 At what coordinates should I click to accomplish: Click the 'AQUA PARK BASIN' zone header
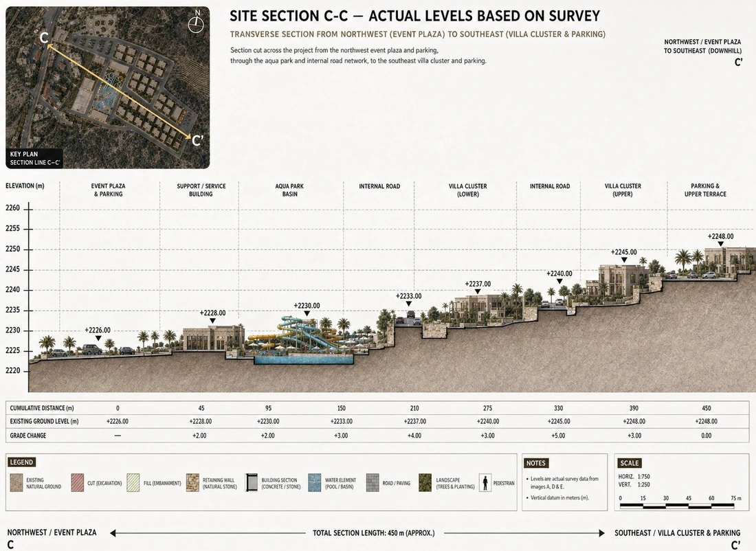(289, 190)
